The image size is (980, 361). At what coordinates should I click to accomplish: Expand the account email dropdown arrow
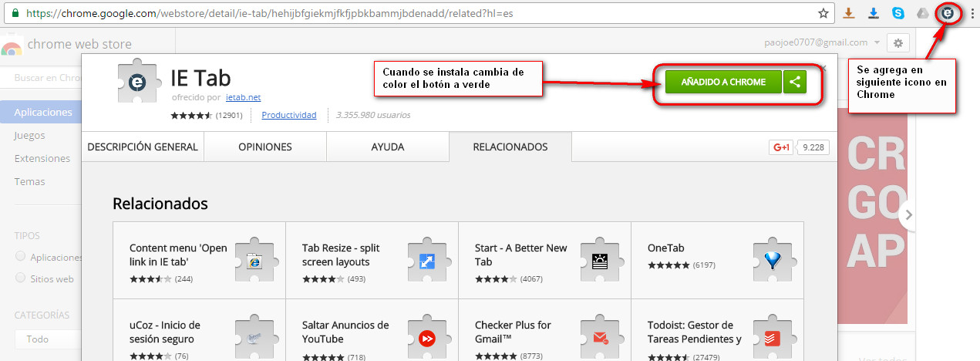[877, 42]
